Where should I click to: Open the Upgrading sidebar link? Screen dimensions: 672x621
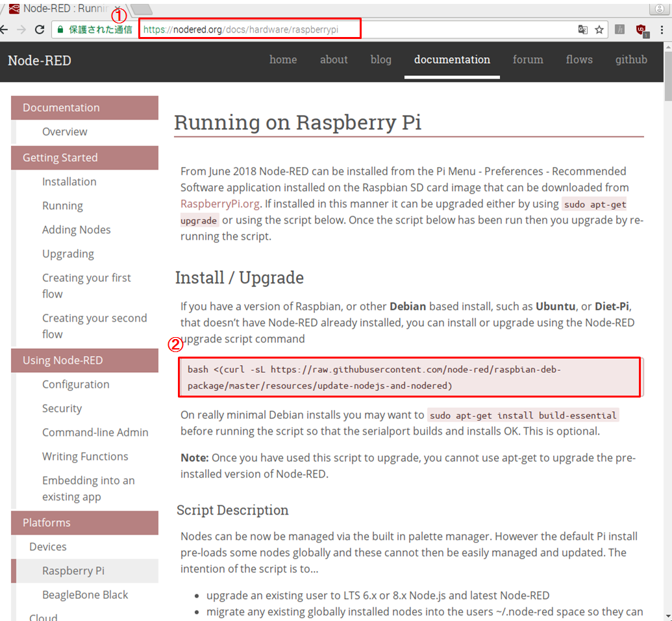68,254
